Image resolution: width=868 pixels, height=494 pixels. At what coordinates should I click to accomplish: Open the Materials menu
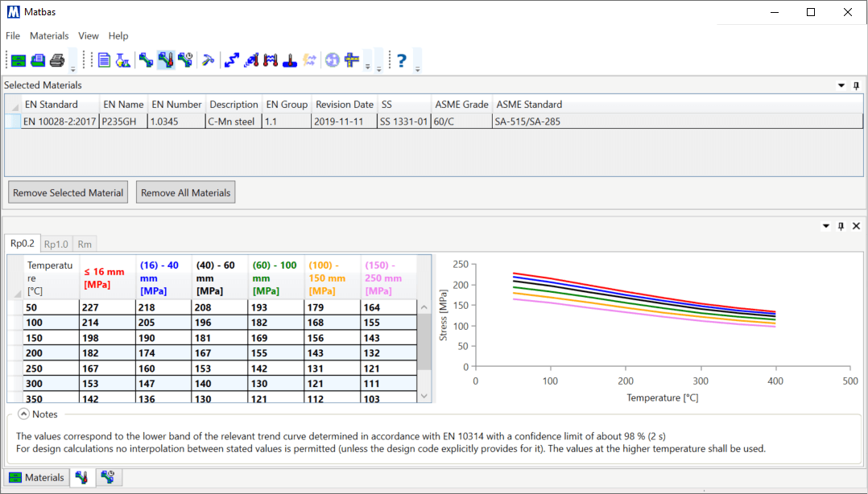[49, 36]
